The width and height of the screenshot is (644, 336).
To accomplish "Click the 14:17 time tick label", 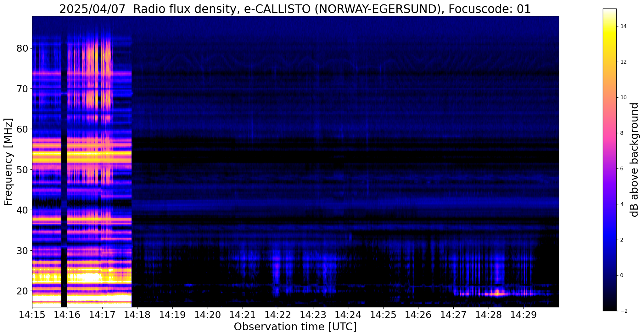I will pyautogui.click(x=102, y=314).
